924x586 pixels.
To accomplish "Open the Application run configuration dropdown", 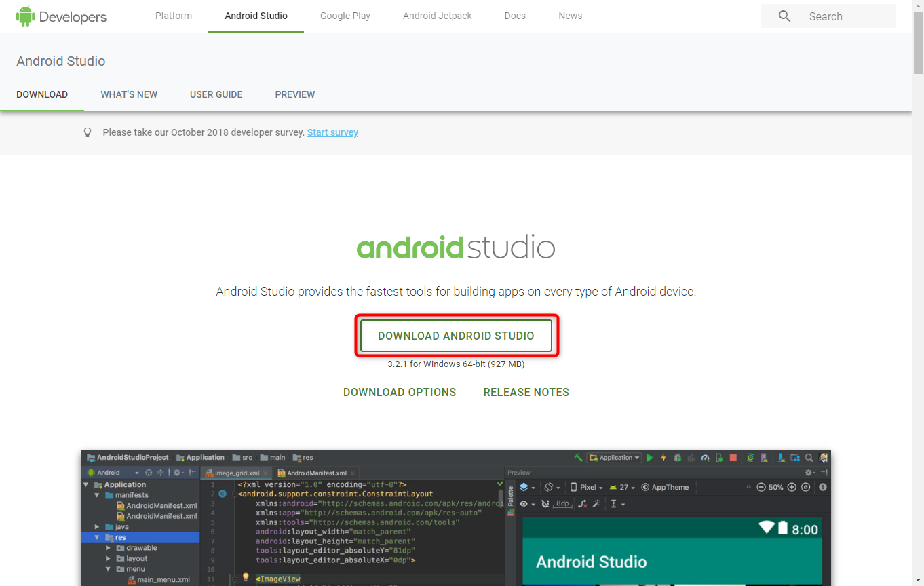I will [x=615, y=458].
